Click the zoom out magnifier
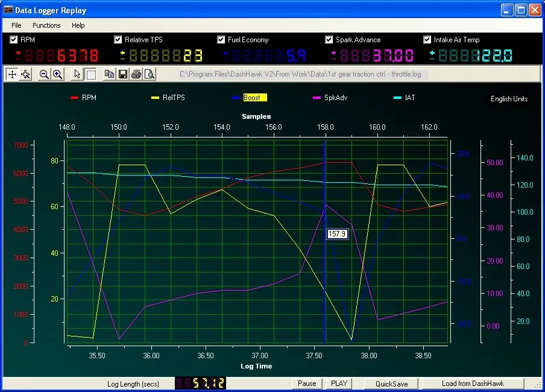Screen dimensions: 545x392 point(44,74)
